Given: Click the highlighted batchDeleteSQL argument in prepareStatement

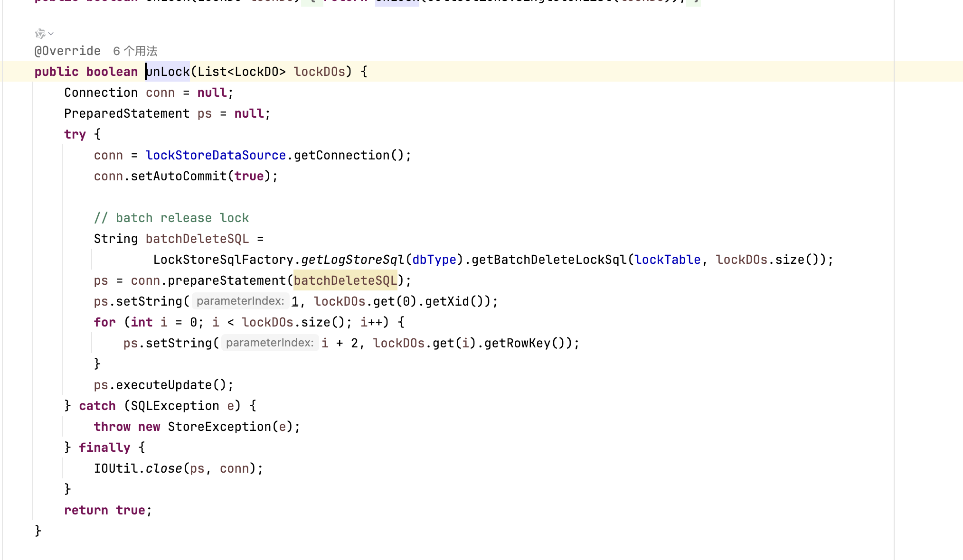Looking at the screenshot, I should click(345, 280).
